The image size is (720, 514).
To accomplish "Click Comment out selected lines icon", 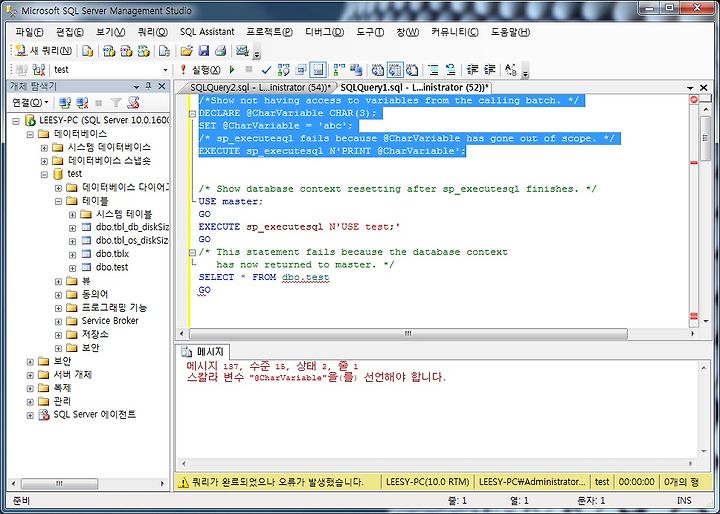I will (433, 70).
